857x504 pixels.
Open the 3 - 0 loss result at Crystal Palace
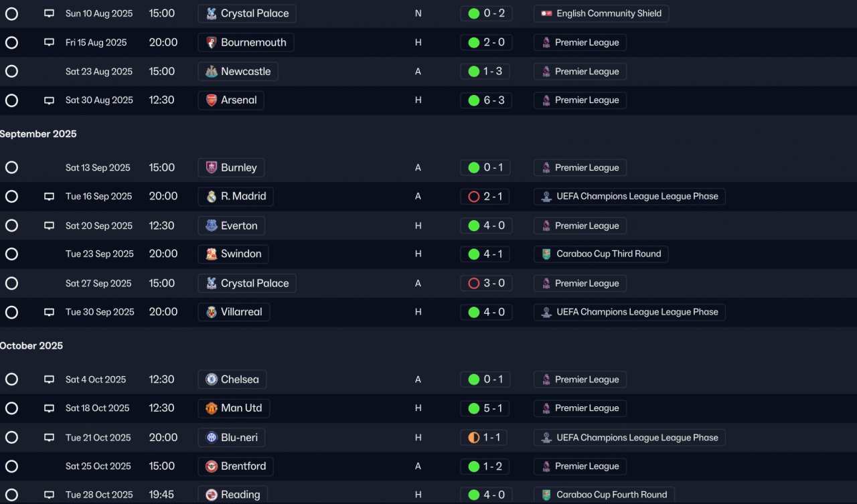486,283
